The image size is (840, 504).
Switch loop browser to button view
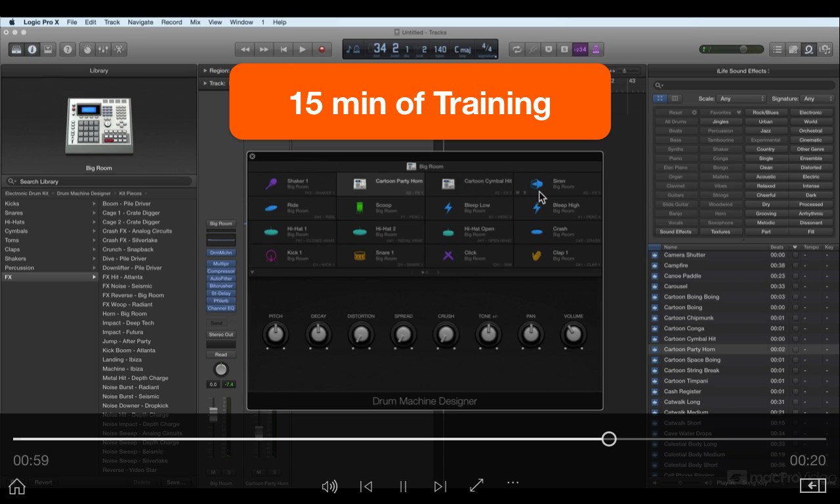coord(660,98)
